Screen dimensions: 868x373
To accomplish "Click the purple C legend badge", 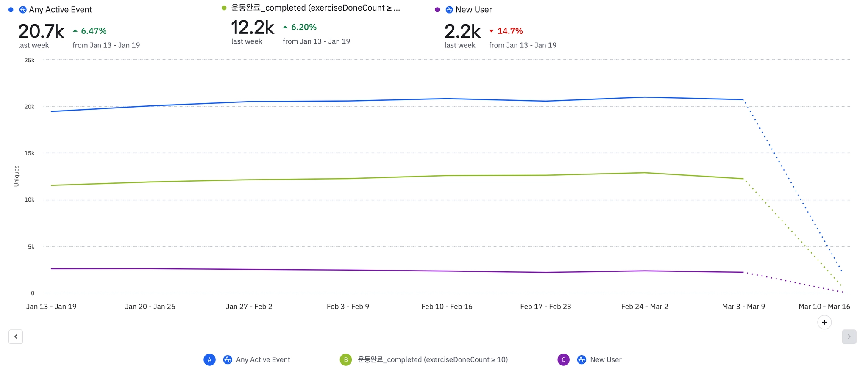I will click(x=563, y=359).
